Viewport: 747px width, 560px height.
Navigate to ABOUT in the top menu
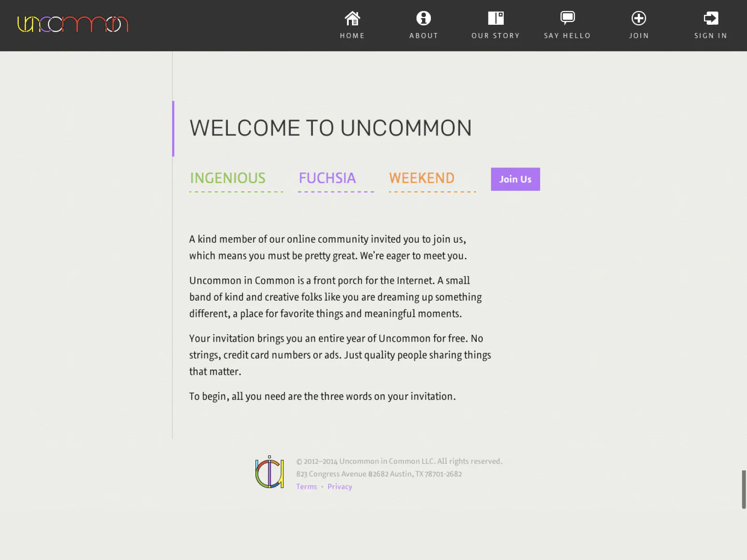[423, 35]
